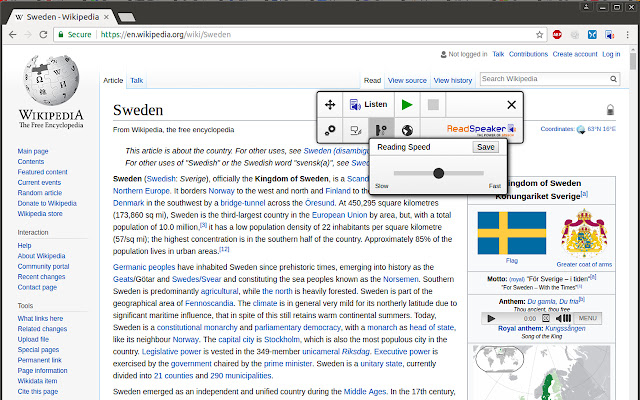
Task: Open the Talk tab next to Article
Action: click(136, 80)
